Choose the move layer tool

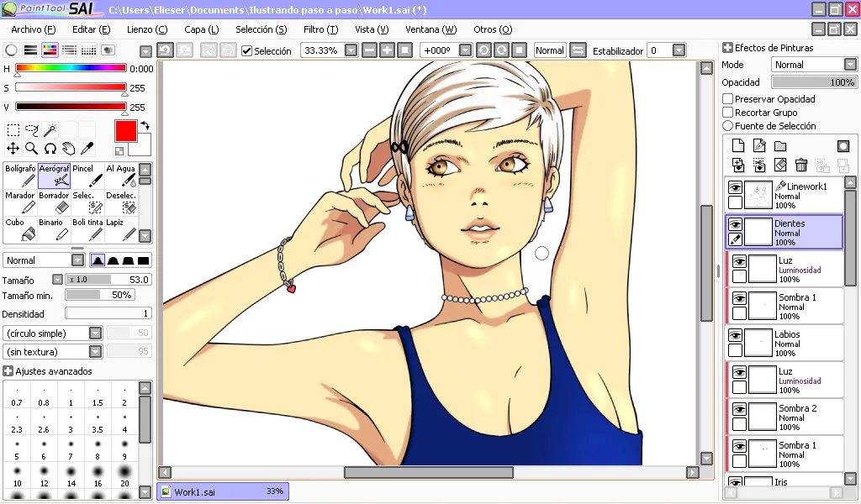coord(13,148)
